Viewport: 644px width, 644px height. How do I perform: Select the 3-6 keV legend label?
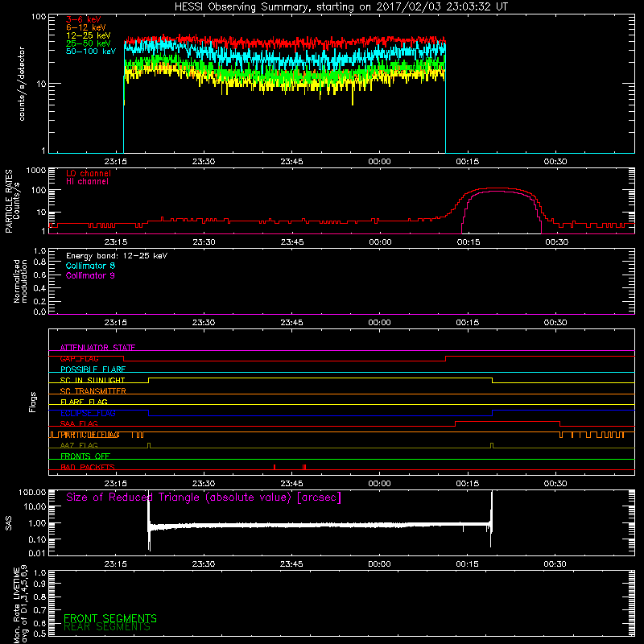84,19
